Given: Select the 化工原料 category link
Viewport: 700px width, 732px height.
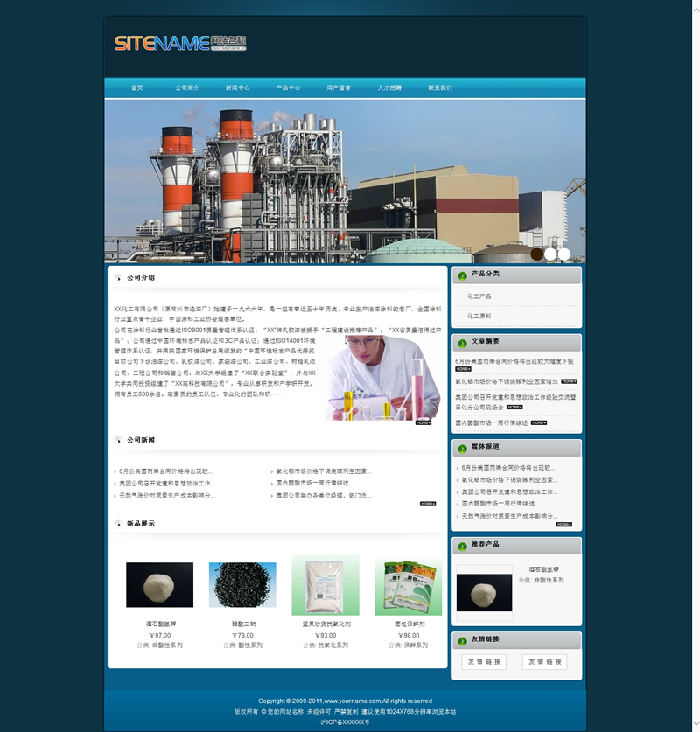Looking at the screenshot, I should point(479,316).
